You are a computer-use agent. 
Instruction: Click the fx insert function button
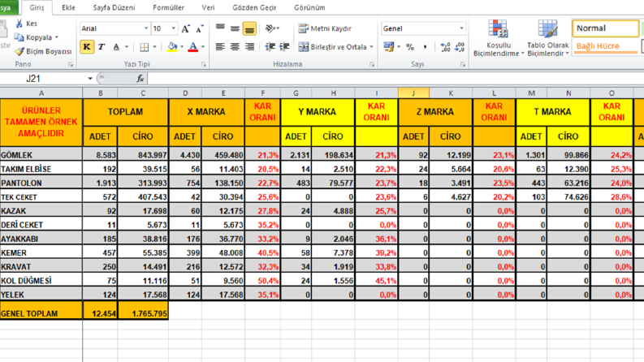(x=140, y=79)
